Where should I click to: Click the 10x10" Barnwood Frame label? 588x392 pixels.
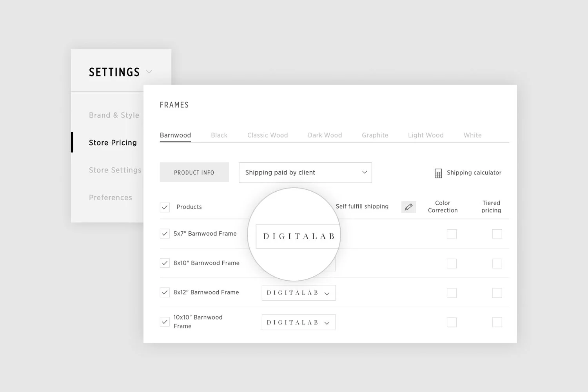pos(198,322)
